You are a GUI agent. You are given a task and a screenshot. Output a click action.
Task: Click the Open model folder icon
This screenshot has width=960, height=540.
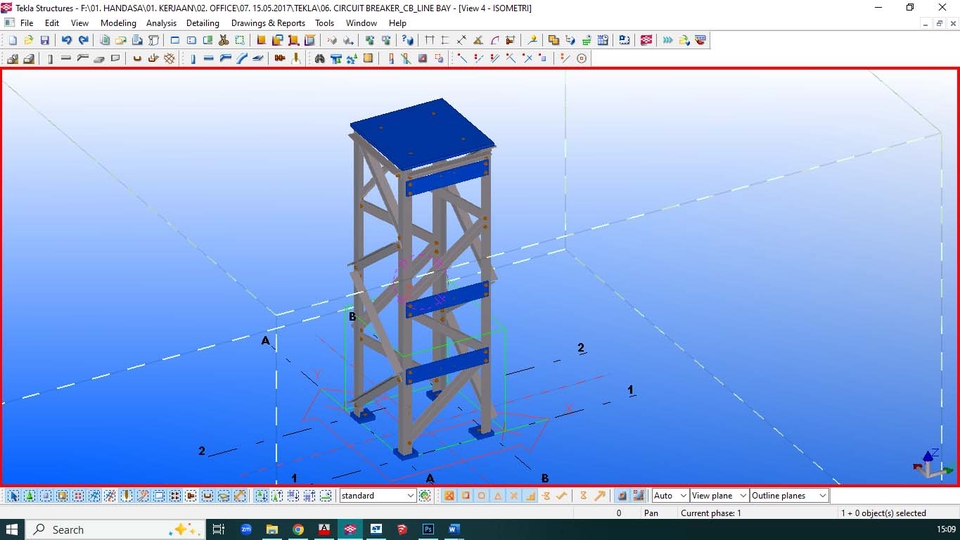pyautogui.click(x=29, y=40)
